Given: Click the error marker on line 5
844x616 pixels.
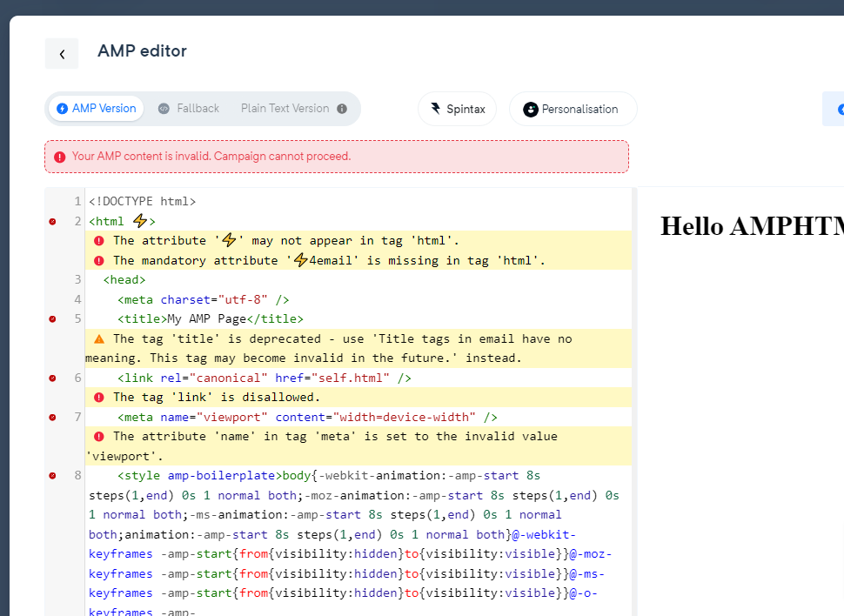Looking at the screenshot, I should click(x=52, y=318).
